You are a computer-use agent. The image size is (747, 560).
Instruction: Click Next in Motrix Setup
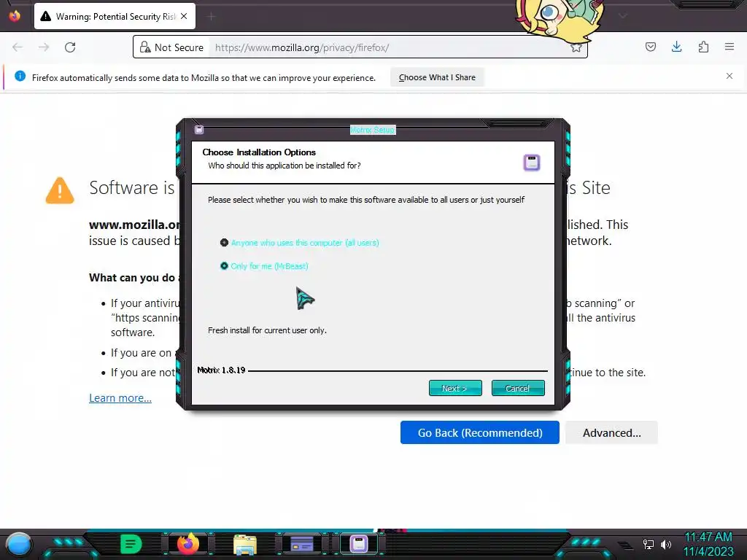tap(455, 388)
